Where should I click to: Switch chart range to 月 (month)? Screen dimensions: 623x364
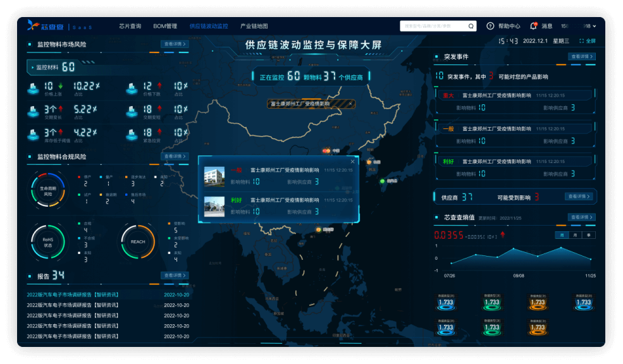click(575, 235)
